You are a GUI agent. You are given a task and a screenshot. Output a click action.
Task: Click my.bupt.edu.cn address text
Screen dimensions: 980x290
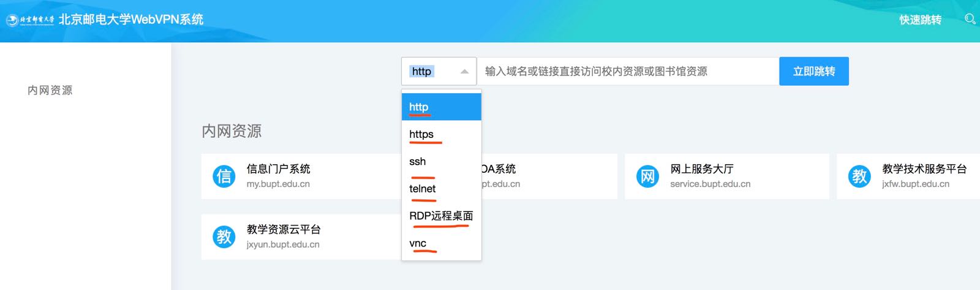(278, 184)
